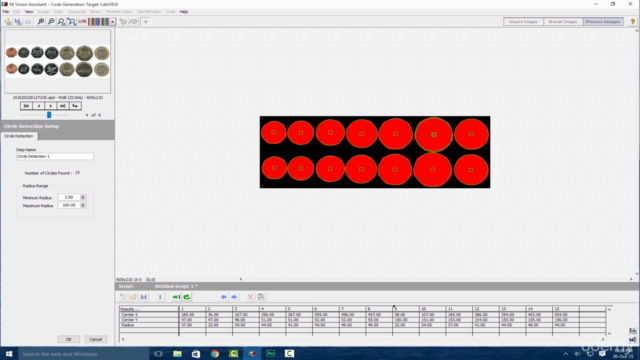This screenshot has height=360, width=640.
Task: Click the OK button
Action: pos(69,339)
